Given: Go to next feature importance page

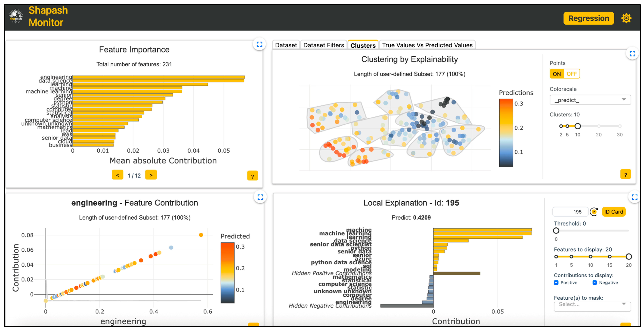Looking at the screenshot, I should (151, 175).
